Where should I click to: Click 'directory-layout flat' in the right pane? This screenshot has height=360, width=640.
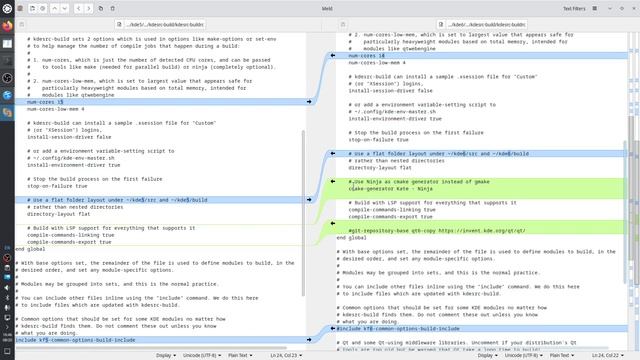point(380,167)
